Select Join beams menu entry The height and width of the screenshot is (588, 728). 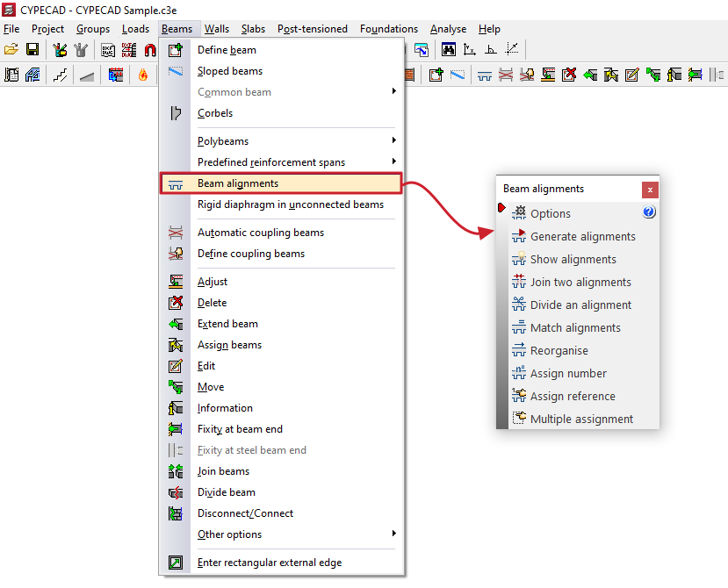281,471
